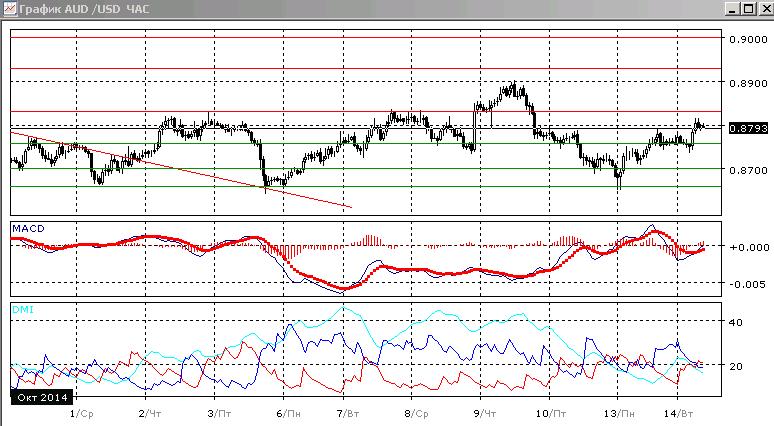Click the 10/Пт date axis label
The height and width of the screenshot is (426, 774).
551,414
